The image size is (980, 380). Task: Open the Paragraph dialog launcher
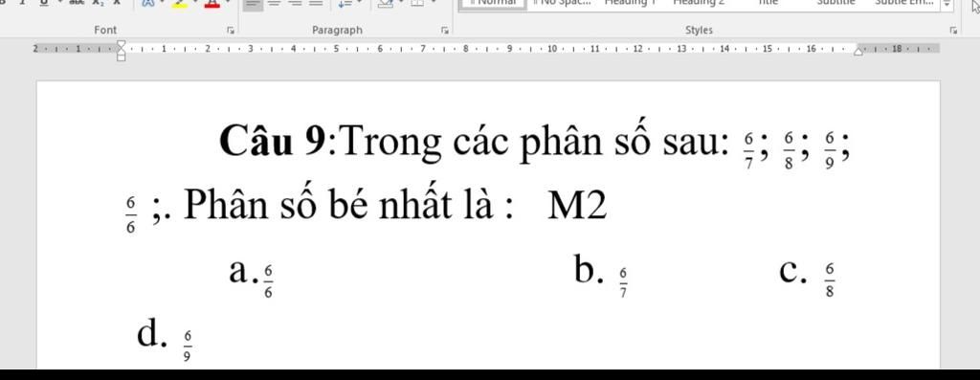(444, 30)
